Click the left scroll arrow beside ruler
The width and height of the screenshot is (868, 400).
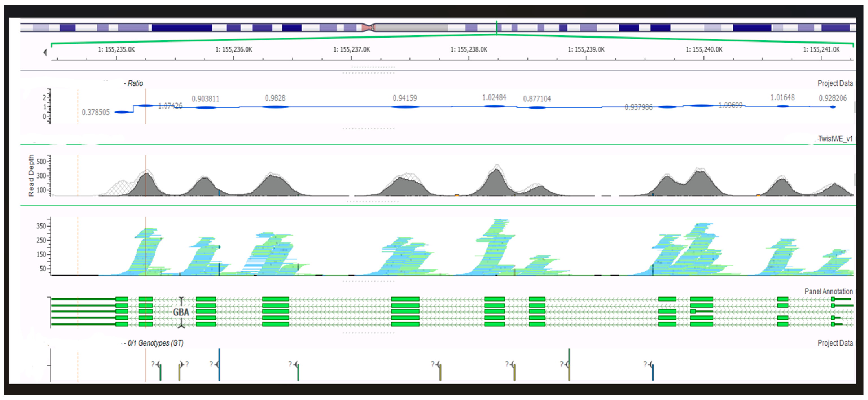click(45, 52)
